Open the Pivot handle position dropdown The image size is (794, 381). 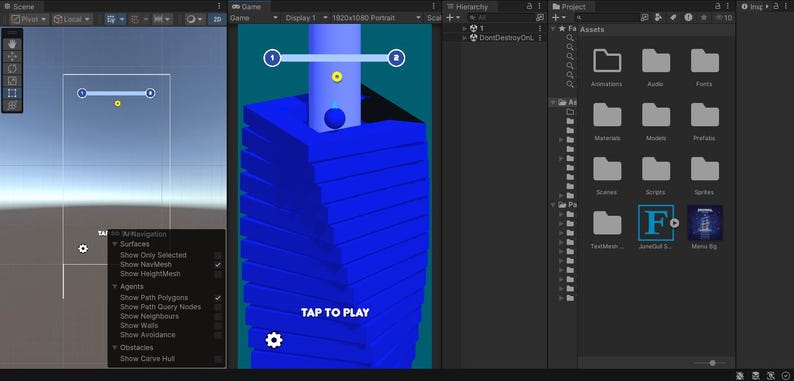coord(29,19)
